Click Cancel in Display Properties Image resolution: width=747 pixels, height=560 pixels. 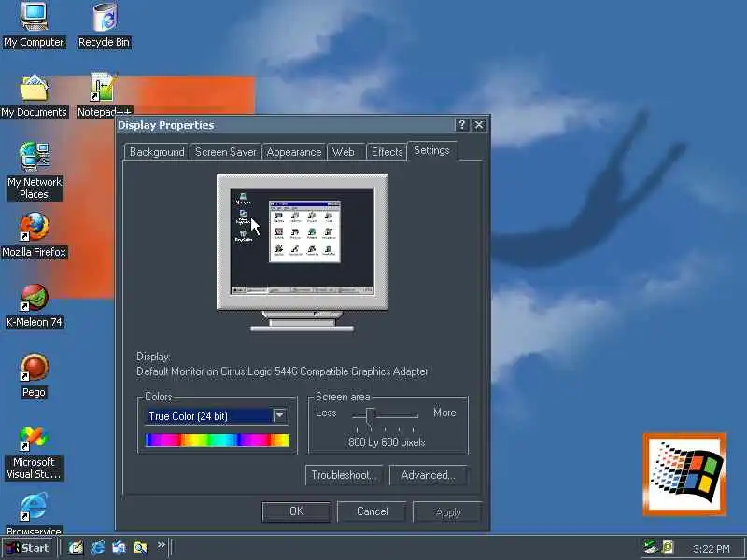(x=372, y=511)
